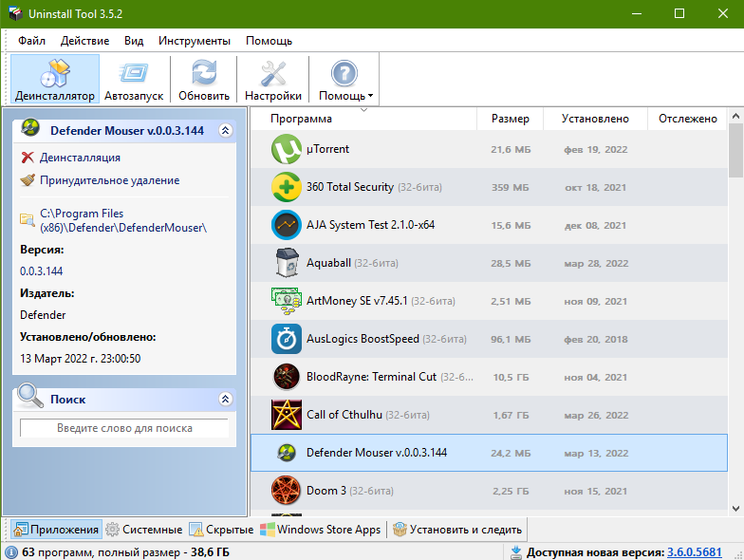Select the Call of Cthulhu star icon
Image resolution: width=744 pixels, height=560 pixels.
coord(287,415)
